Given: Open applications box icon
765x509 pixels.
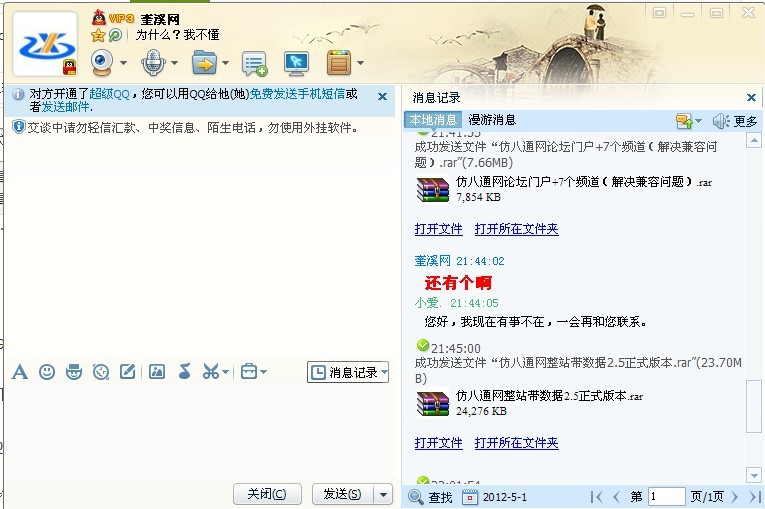Looking at the screenshot, I should tap(339, 62).
